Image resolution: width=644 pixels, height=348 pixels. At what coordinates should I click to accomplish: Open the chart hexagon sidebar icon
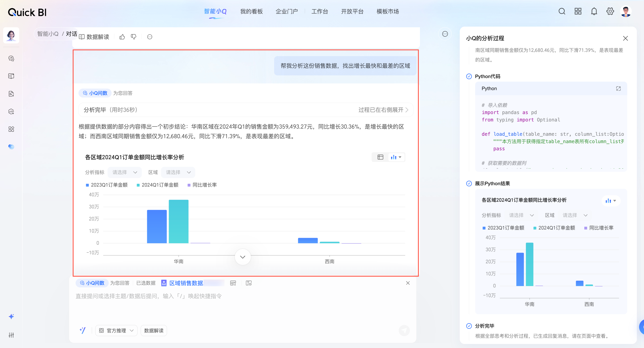point(11,112)
